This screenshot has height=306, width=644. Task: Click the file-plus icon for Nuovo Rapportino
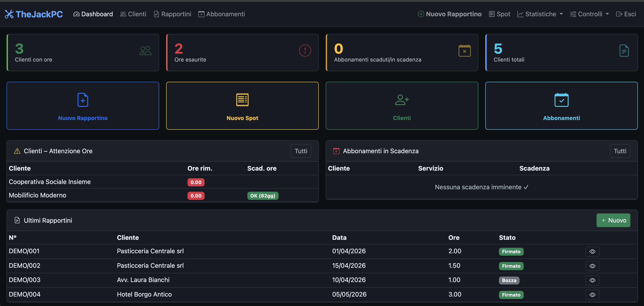(83, 100)
